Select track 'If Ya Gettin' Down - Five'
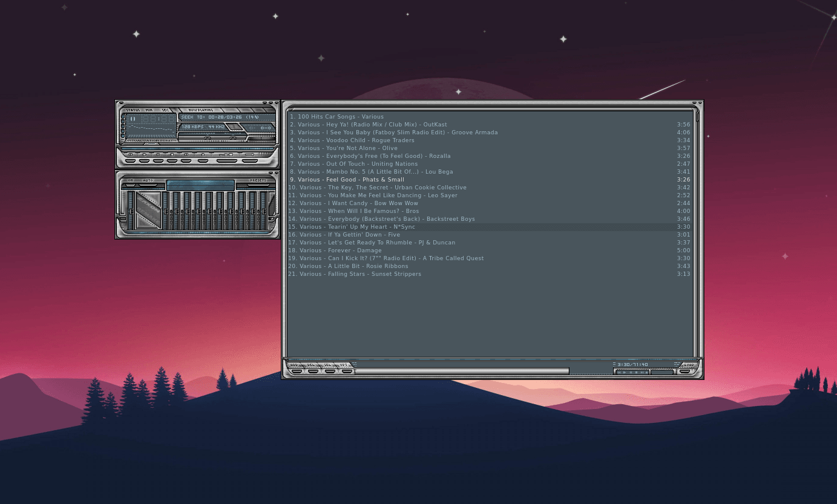This screenshot has height=504, width=837. [x=490, y=235]
